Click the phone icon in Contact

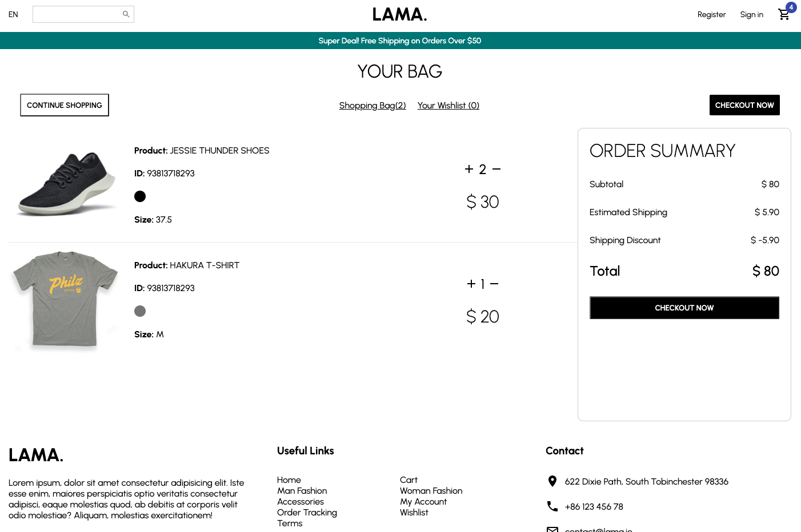(552, 506)
